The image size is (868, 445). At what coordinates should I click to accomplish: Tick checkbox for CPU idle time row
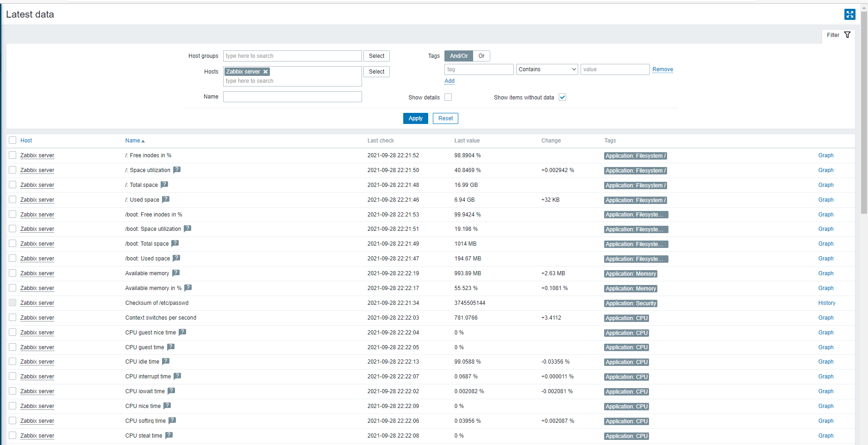coord(12,361)
